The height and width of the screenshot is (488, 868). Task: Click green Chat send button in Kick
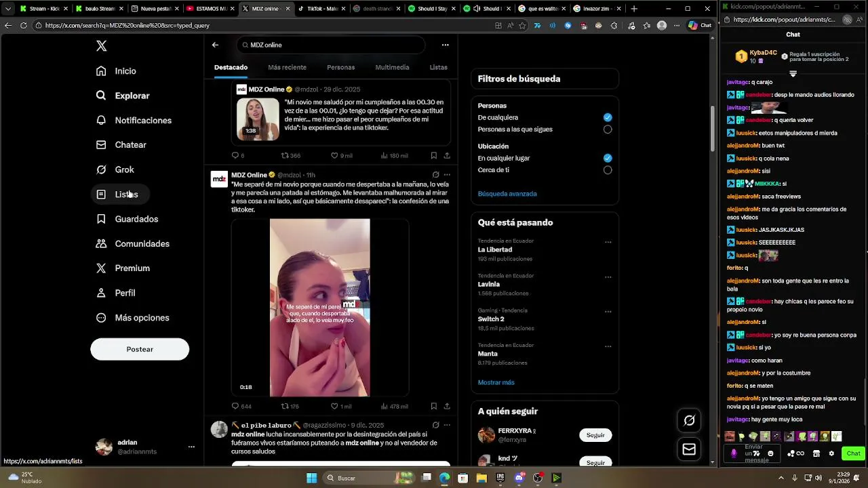point(853,453)
